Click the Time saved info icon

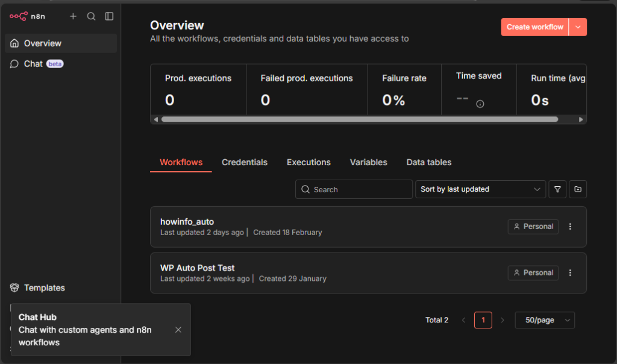[480, 104]
